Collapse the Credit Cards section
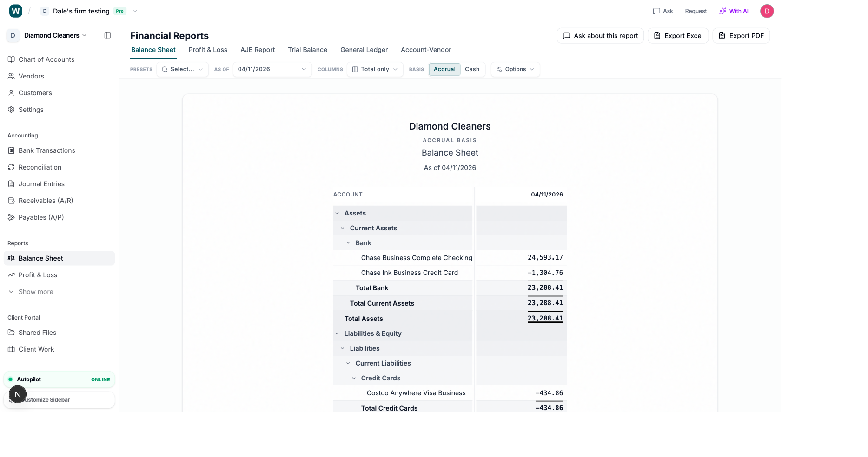The width and height of the screenshot is (868, 457). click(x=354, y=378)
